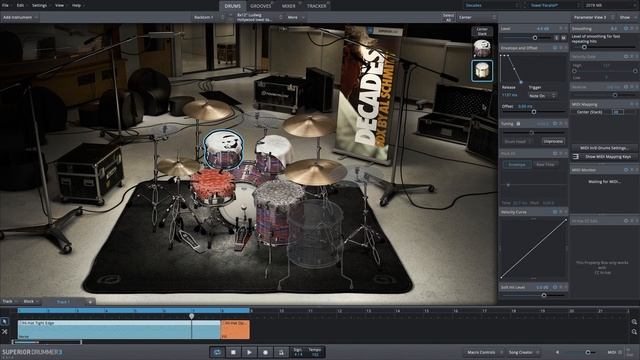640x360 pixels.
Task: Stop playback with the Stop button
Action: coord(233,352)
